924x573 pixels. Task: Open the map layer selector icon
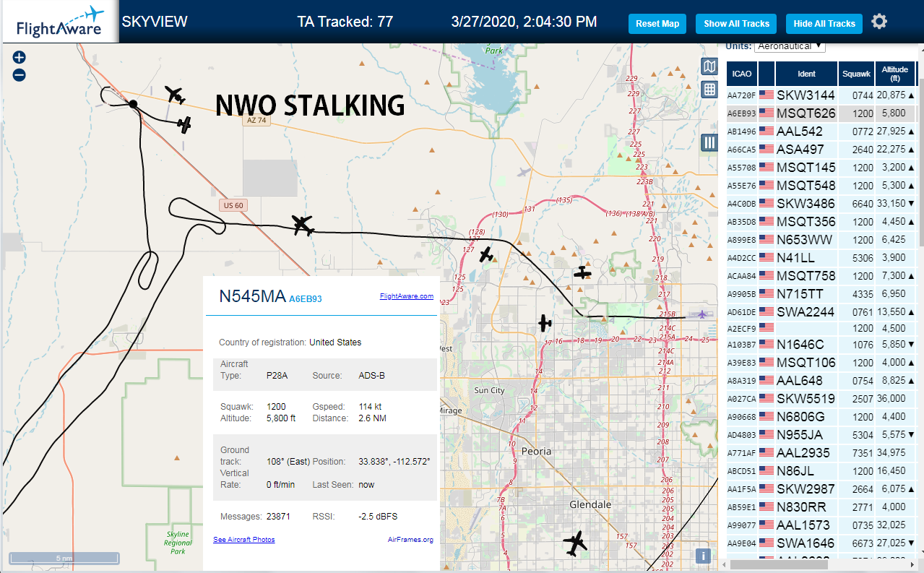709,66
